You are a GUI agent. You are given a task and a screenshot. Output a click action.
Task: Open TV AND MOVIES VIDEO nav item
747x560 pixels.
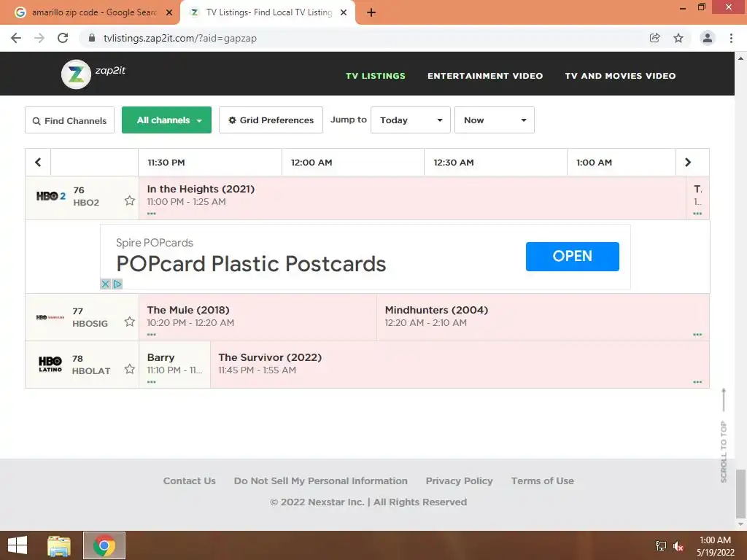point(620,76)
